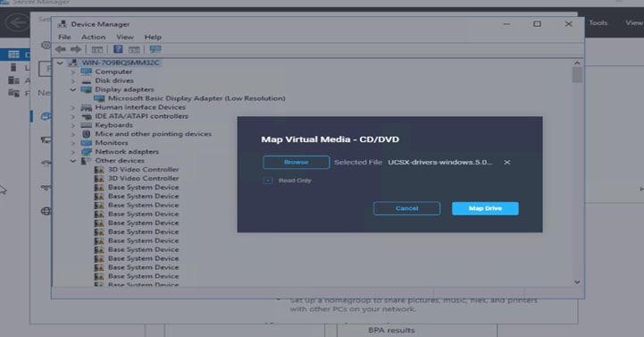Open the View menu in Device Manager
644x337 pixels.
(x=125, y=37)
